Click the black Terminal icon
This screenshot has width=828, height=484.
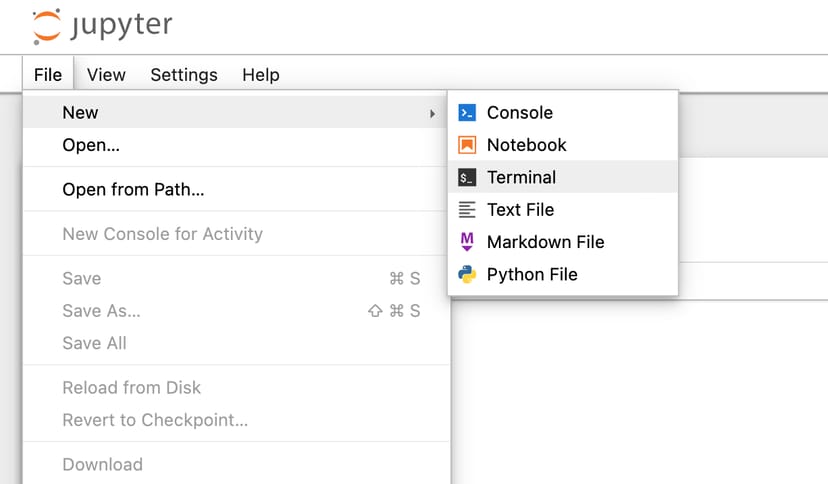coord(467,177)
